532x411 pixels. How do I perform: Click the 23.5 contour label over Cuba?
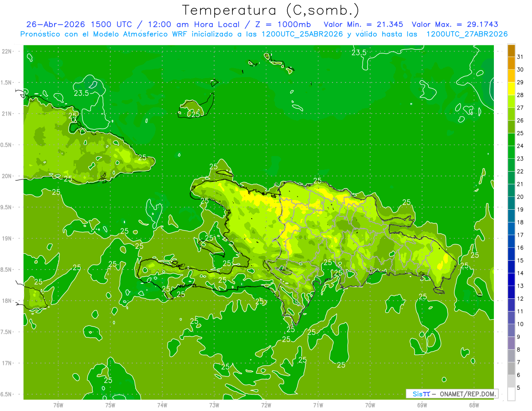tap(81, 93)
